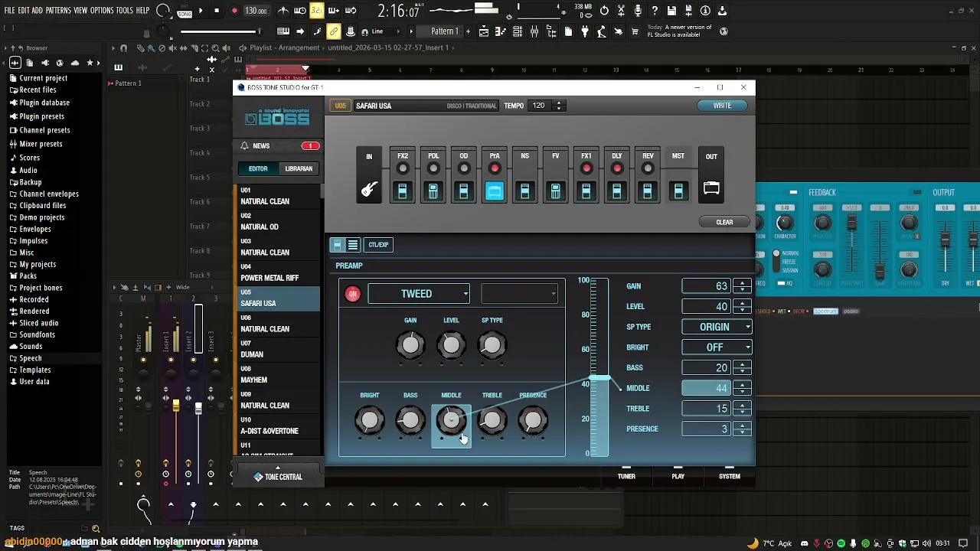Click the GAIN value stepper arrows

point(742,286)
